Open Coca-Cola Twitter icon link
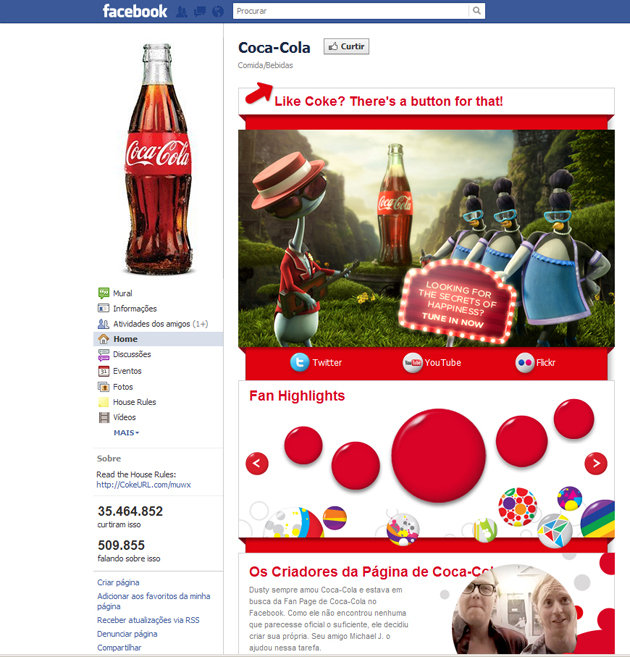 [300, 362]
